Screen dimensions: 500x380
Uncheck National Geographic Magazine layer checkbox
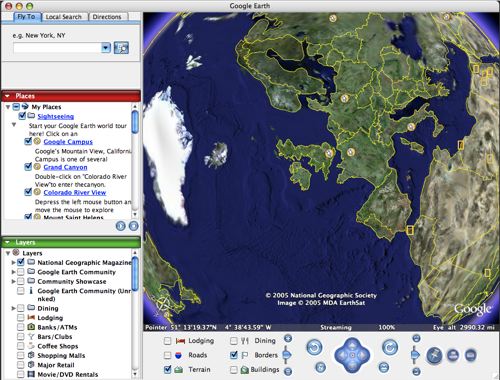tap(21, 262)
